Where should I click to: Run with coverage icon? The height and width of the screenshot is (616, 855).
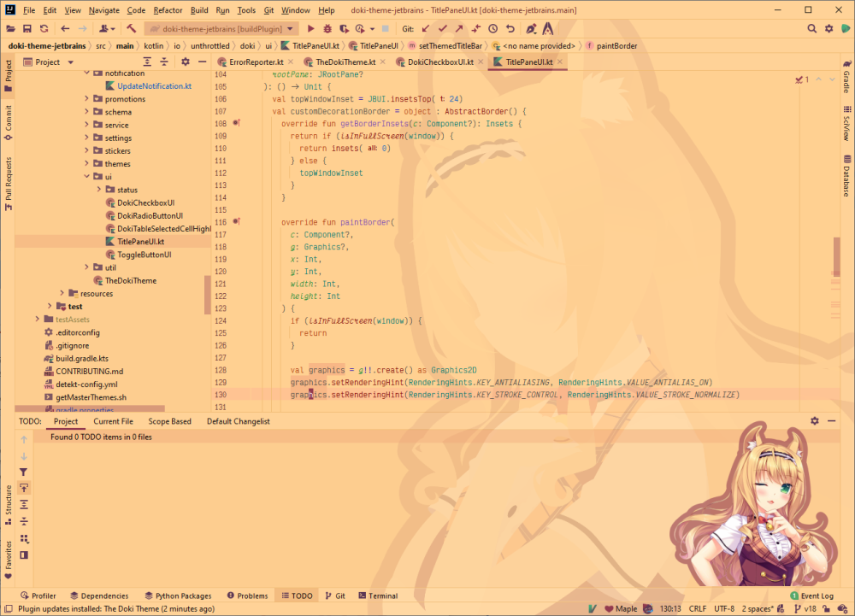pyautogui.click(x=344, y=29)
